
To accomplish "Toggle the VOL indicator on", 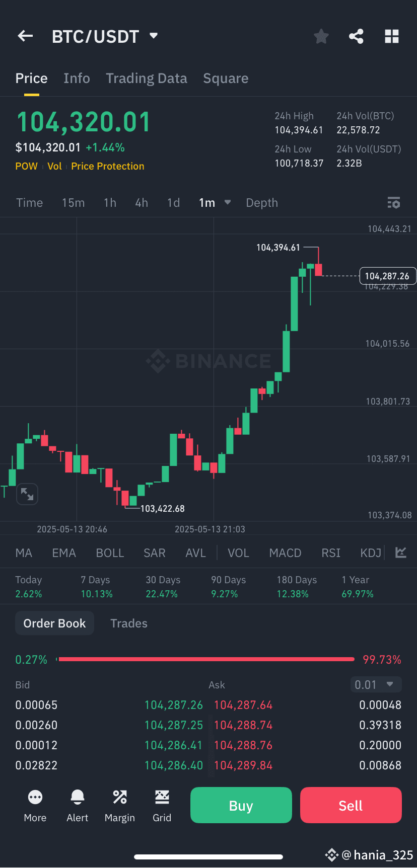I will (x=238, y=553).
